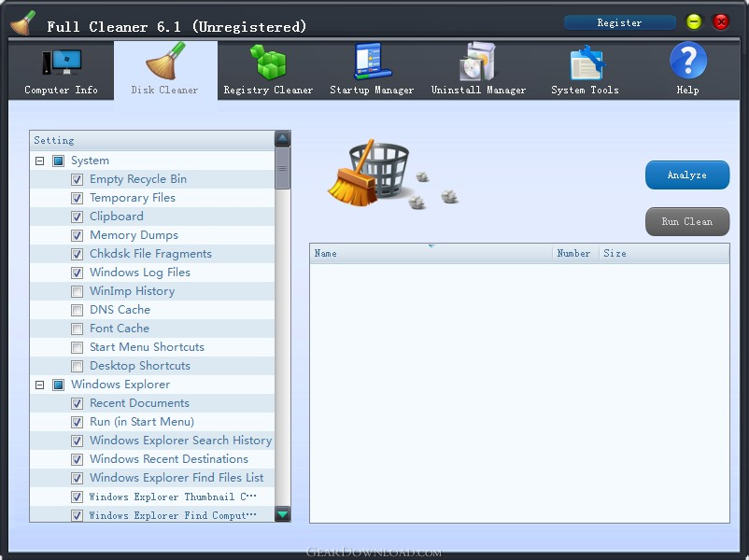This screenshot has width=749, height=560.
Task: Sort results by Number column
Action: point(575,254)
